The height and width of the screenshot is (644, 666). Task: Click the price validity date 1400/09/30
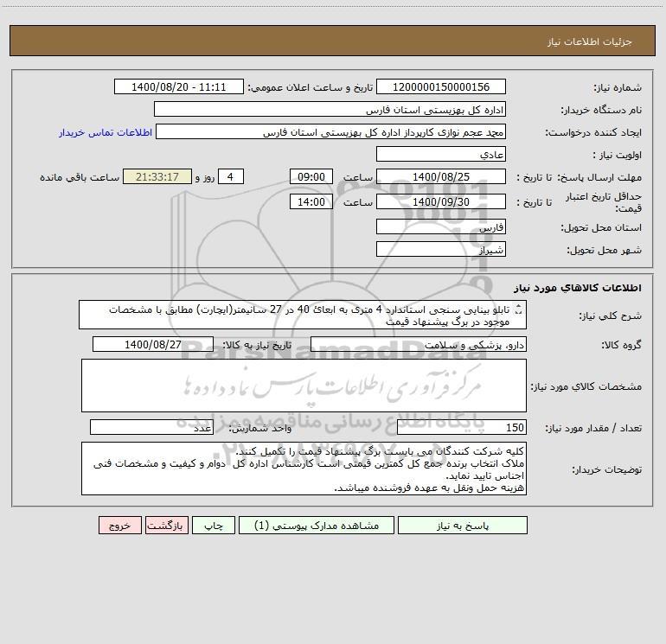click(441, 201)
